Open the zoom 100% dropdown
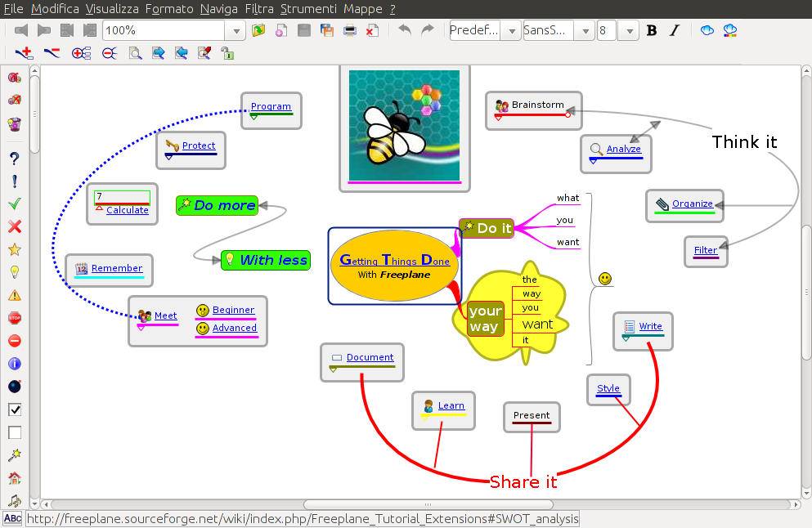The height and width of the screenshot is (528, 812). click(x=236, y=31)
